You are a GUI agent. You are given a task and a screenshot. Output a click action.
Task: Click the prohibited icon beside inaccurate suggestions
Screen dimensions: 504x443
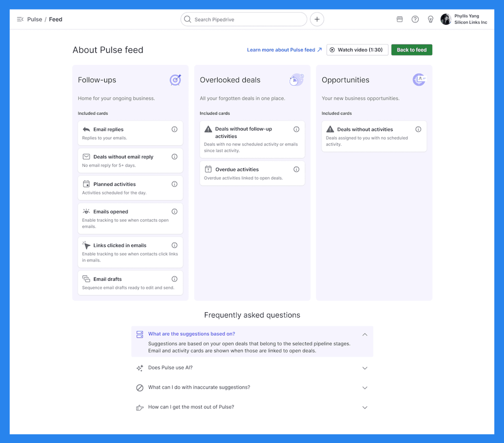click(140, 388)
